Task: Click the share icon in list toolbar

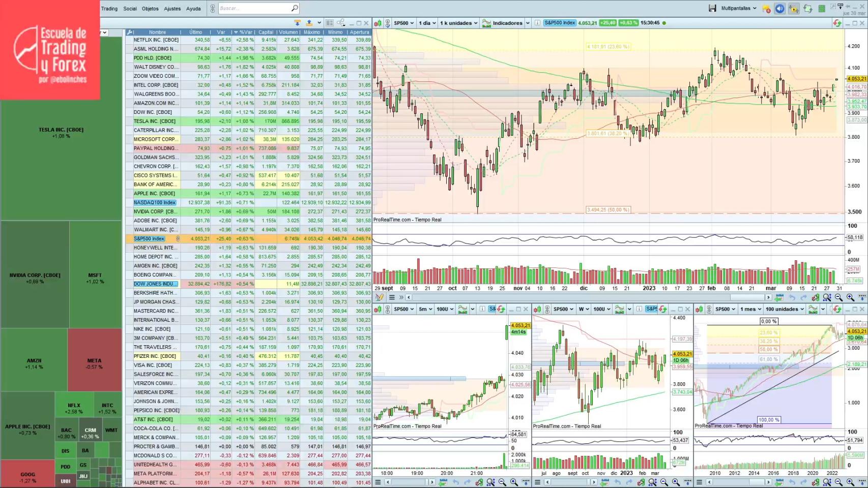Action: (341, 23)
